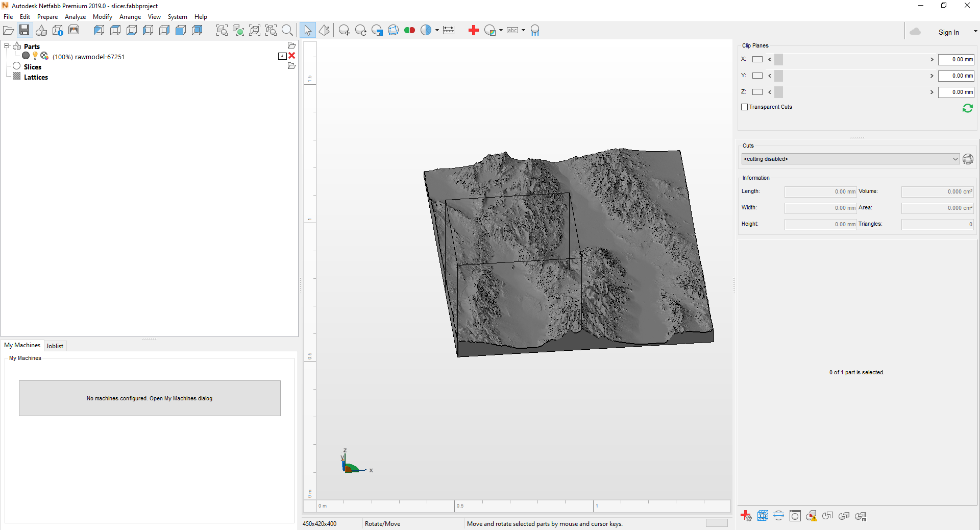Screen dimensions: 980x530
Task: Toggle the X clip plane box
Action: pos(757,60)
